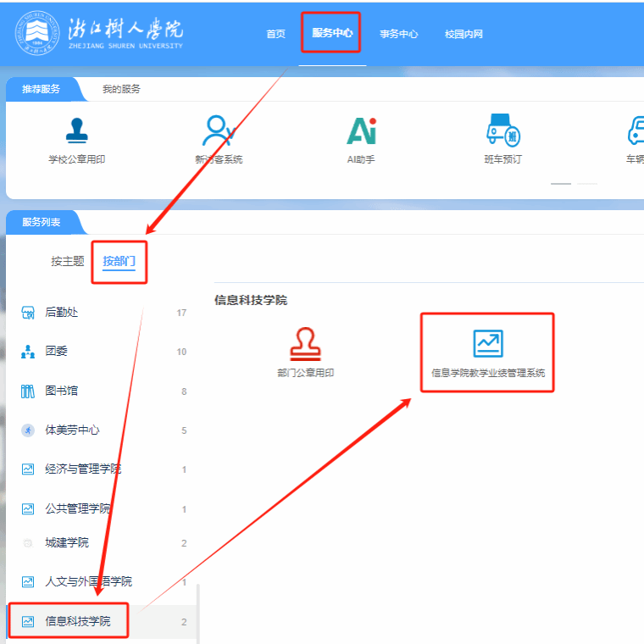Open the 班车预订 bus booking icon

point(502,131)
